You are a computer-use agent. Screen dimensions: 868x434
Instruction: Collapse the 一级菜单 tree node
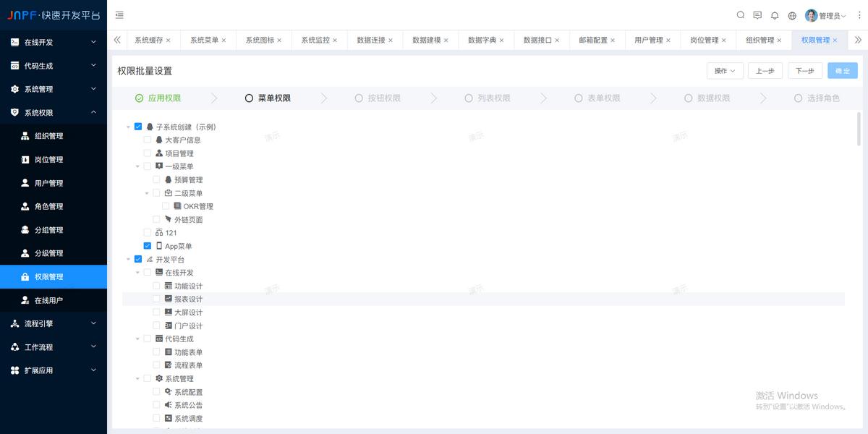click(137, 166)
